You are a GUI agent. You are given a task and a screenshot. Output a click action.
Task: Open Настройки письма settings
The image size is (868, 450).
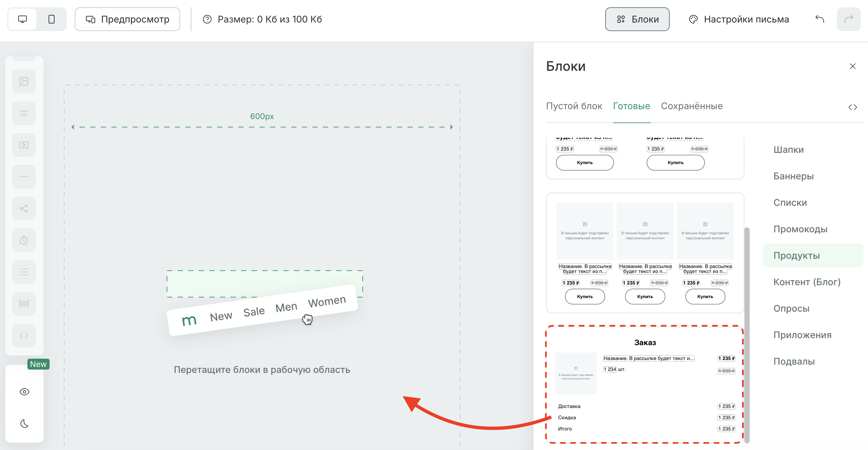point(739,19)
